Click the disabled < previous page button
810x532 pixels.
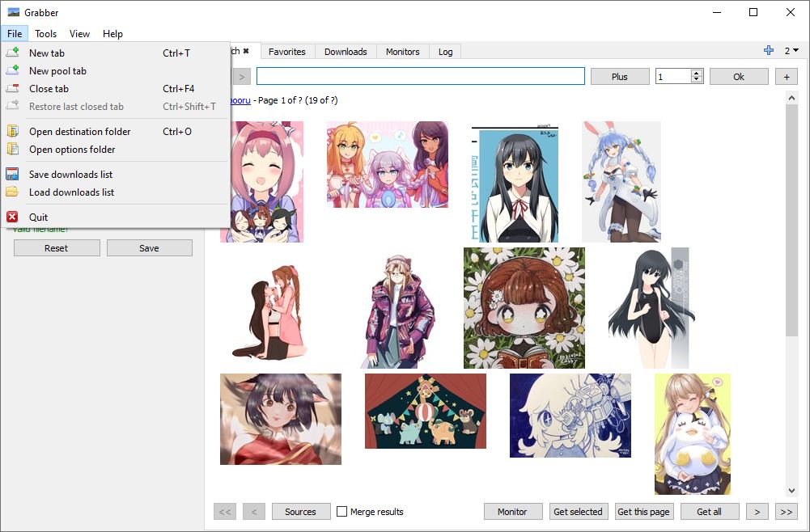[x=253, y=511]
